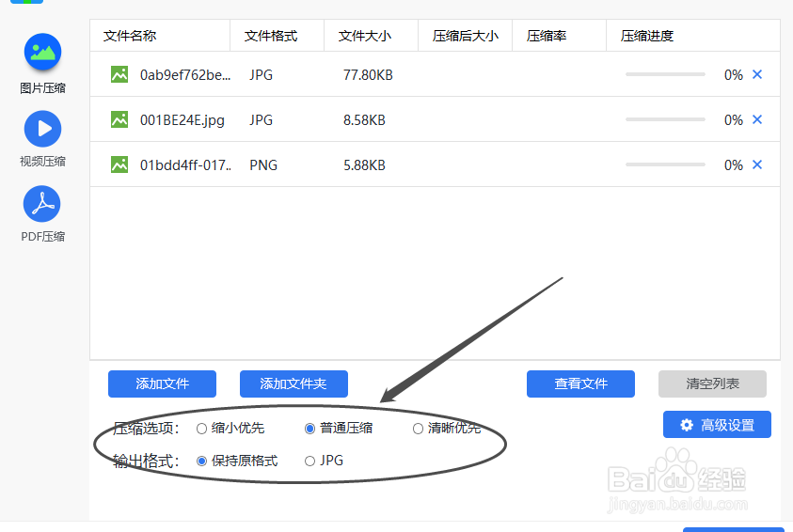Remove the 01bdd4ff-017 PNG file with X
793x532 pixels.
pyautogui.click(x=757, y=164)
